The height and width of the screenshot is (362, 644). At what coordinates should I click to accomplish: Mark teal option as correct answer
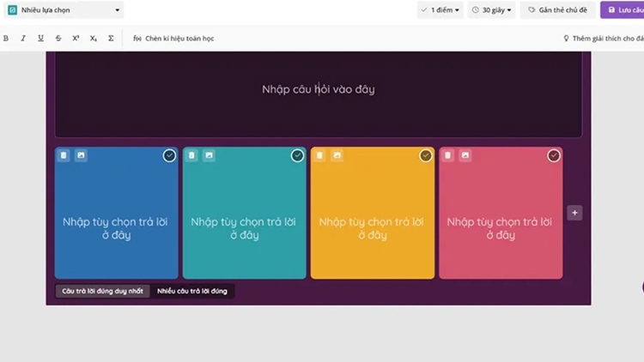[x=297, y=155]
